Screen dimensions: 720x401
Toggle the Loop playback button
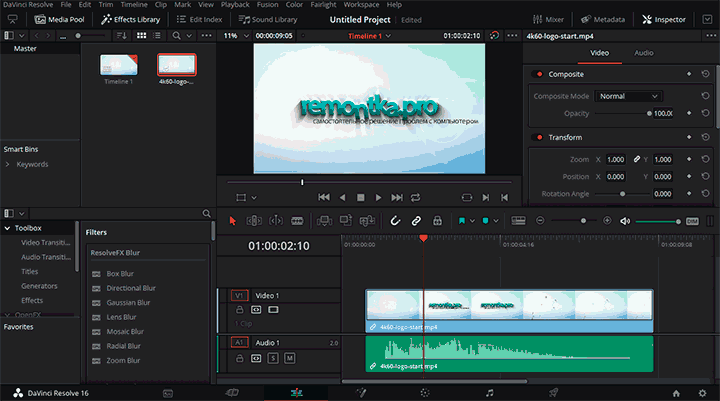(x=416, y=197)
